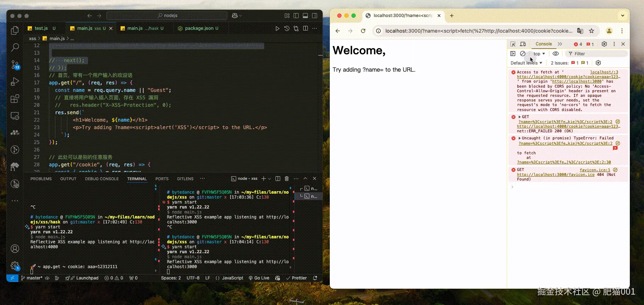Expand the Uncaught TypeError entry
Image resolution: width=644 pixels, height=305 pixels.
(x=520, y=138)
